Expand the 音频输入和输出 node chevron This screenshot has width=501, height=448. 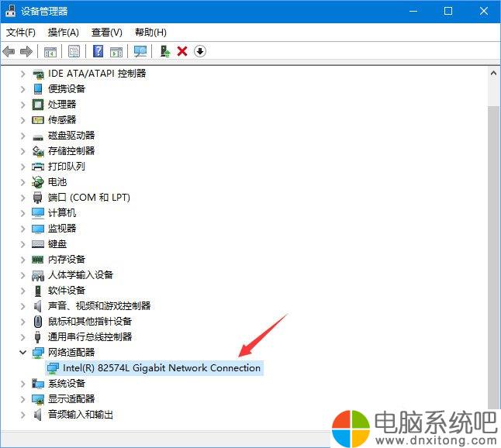pos(22,415)
